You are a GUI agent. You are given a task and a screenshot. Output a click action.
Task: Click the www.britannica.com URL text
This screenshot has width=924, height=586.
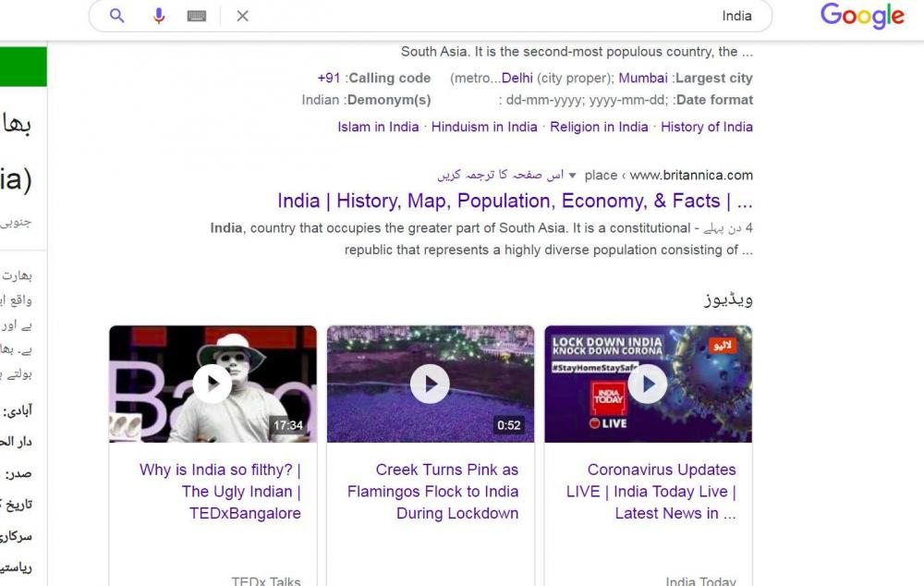pyautogui.click(x=691, y=175)
